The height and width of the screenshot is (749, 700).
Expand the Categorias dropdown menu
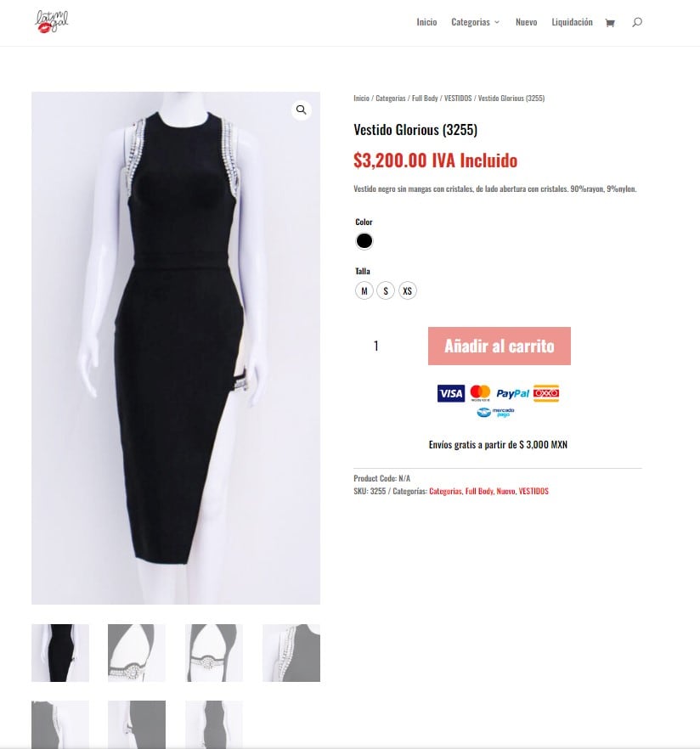[x=476, y=22]
